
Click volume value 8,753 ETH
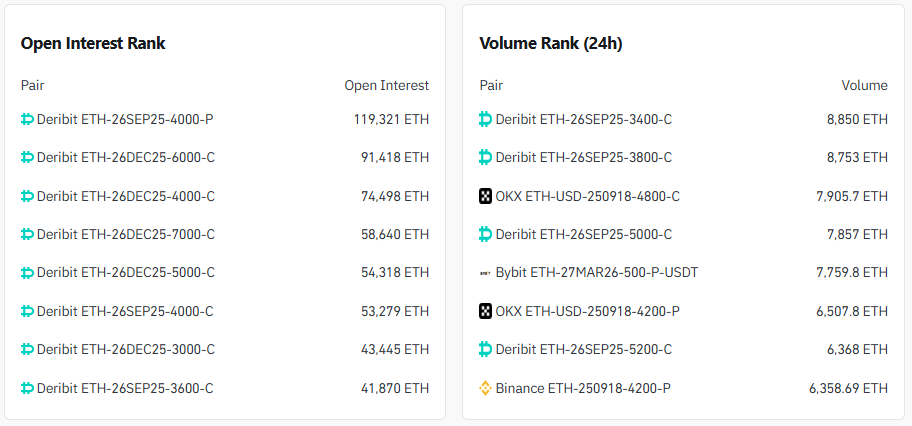pyautogui.click(x=857, y=157)
